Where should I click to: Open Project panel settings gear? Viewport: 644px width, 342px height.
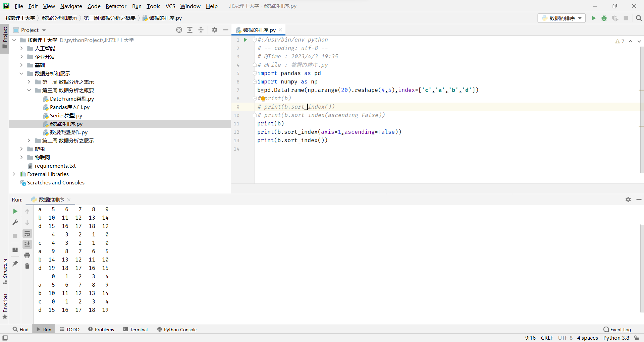pyautogui.click(x=215, y=30)
